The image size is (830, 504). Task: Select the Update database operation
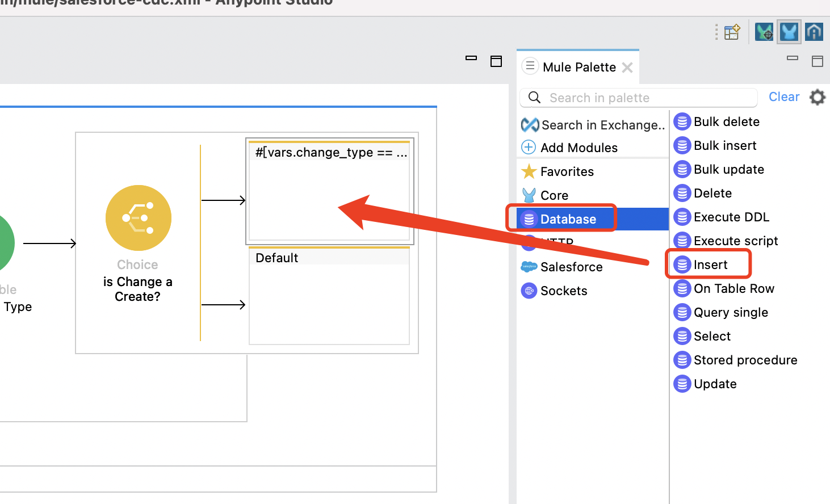tap(705, 384)
